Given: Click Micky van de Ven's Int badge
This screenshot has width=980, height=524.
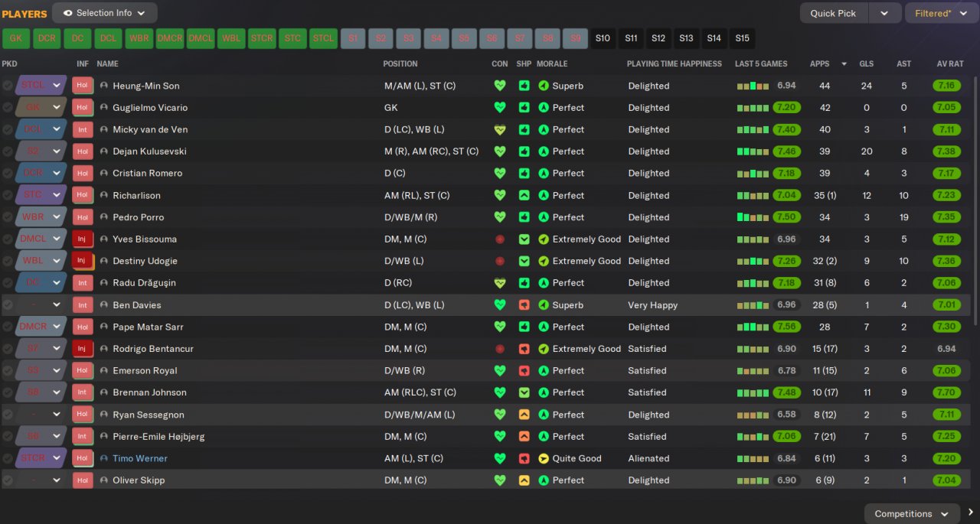Looking at the screenshot, I should (x=82, y=129).
